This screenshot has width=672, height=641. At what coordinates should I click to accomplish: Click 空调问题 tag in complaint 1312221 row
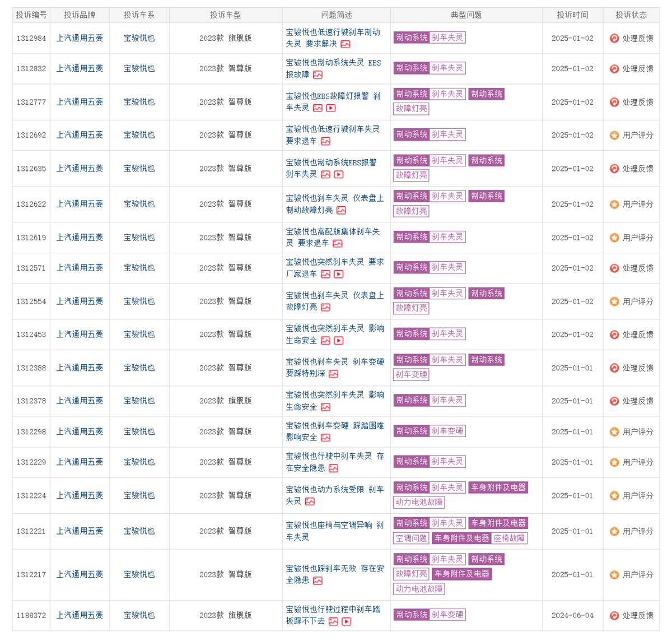point(412,538)
